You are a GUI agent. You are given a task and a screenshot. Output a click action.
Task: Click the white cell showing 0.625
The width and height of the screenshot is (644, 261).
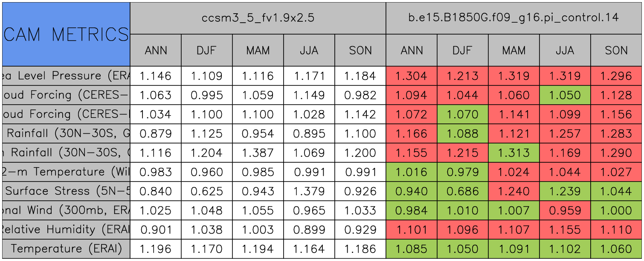click(207, 191)
